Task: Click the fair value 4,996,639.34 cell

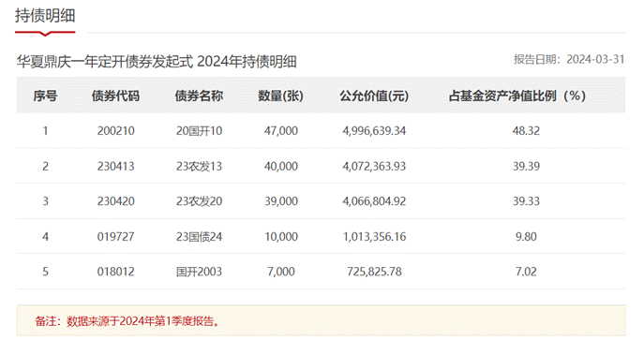Action: pyautogui.click(x=374, y=131)
